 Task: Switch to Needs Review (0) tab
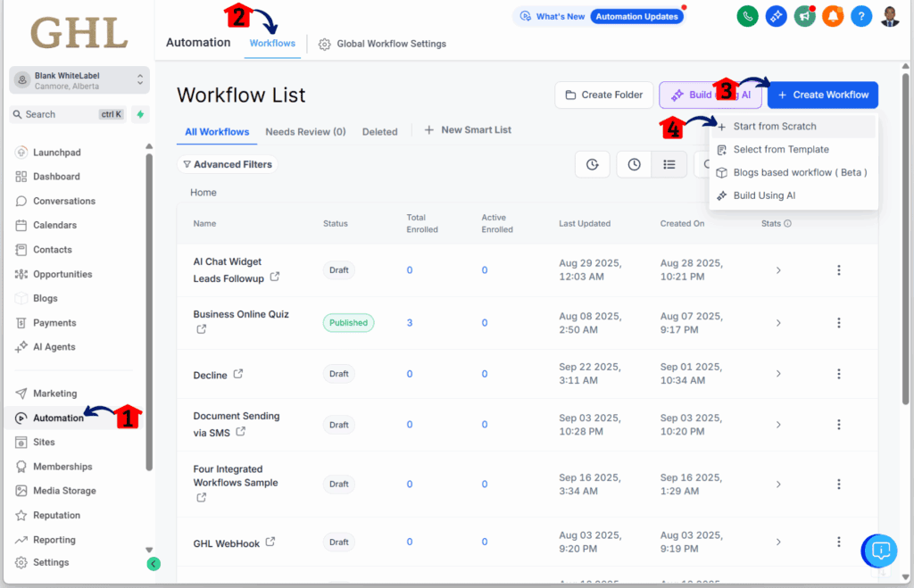pos(305,132)
